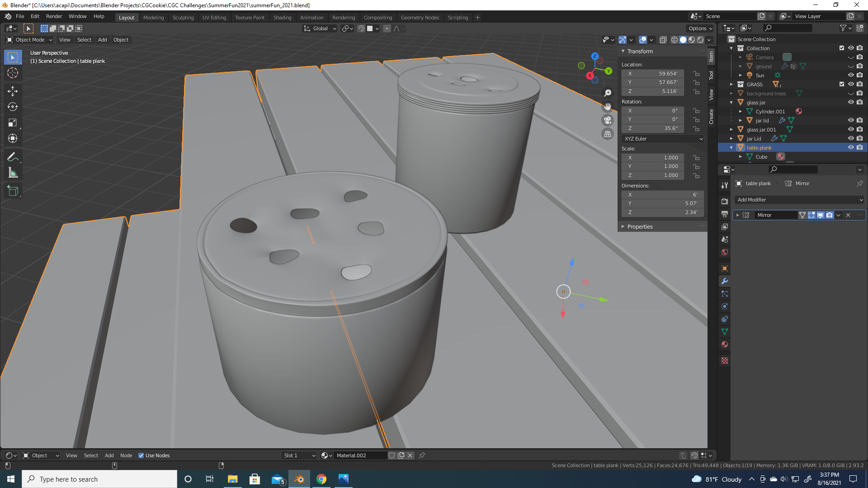Select the Rotate tool

point(13,107)
